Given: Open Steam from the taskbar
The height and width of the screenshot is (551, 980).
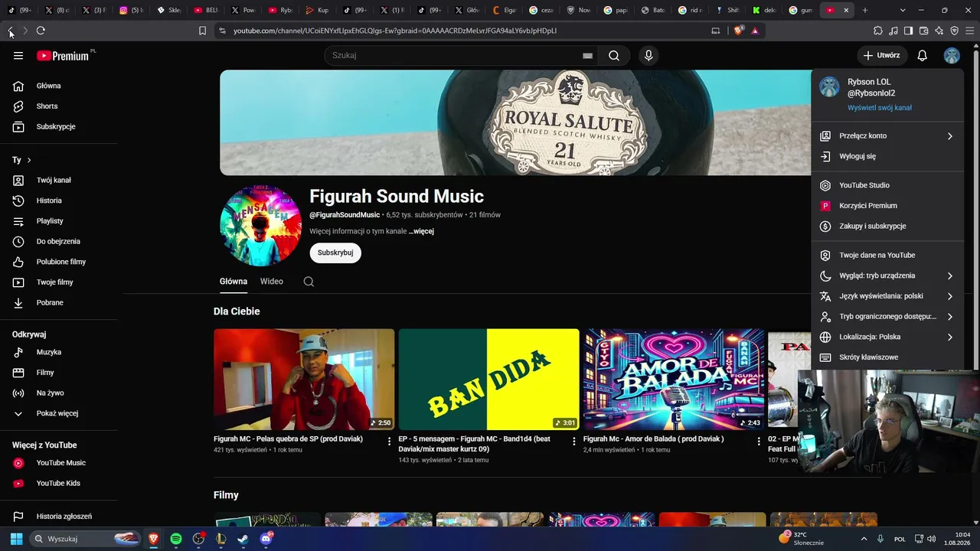Looking at the screenshot, I should click(243, 539).
